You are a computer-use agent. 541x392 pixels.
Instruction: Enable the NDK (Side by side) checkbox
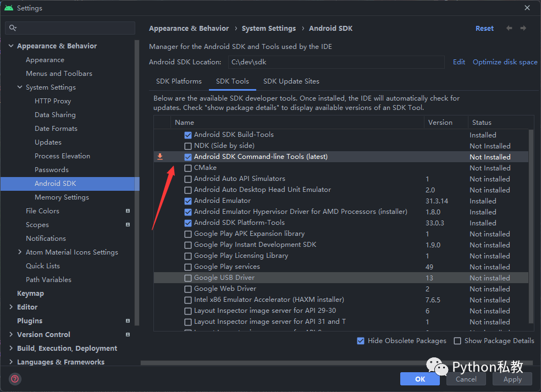(188, 146)
